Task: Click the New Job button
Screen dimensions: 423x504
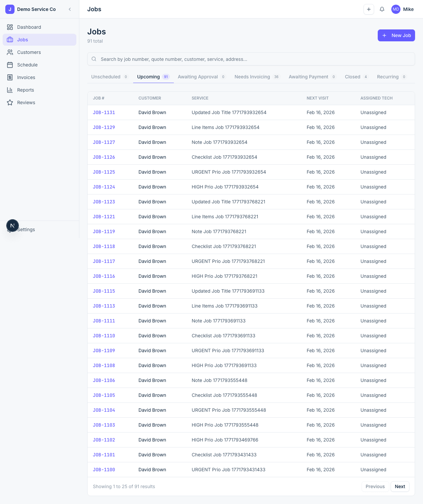Action: [396, 35]
